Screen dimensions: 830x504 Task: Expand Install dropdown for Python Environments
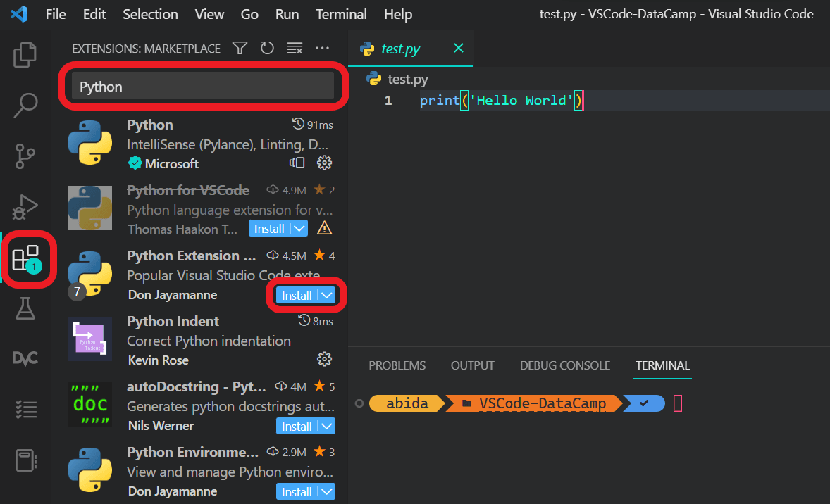pyautogui.click(x=326, y=491)
